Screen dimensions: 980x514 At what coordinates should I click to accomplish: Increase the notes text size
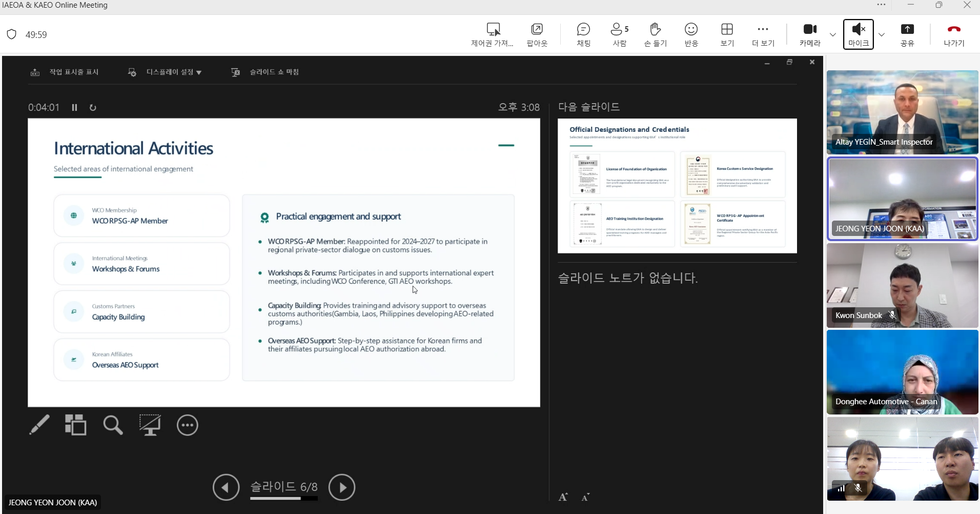click(563, 497)
